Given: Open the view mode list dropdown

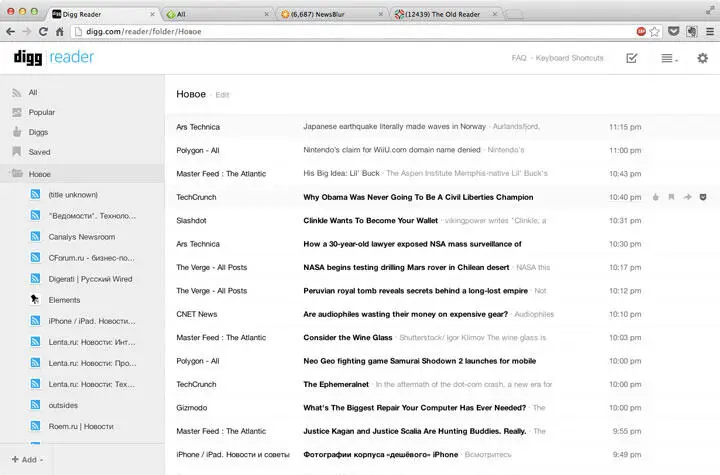Looking at the screenshot, I should coord(669,59).
